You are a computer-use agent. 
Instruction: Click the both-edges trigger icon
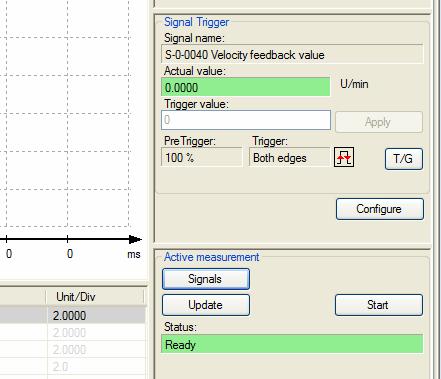pyautogui.click(x=344, y=157)
